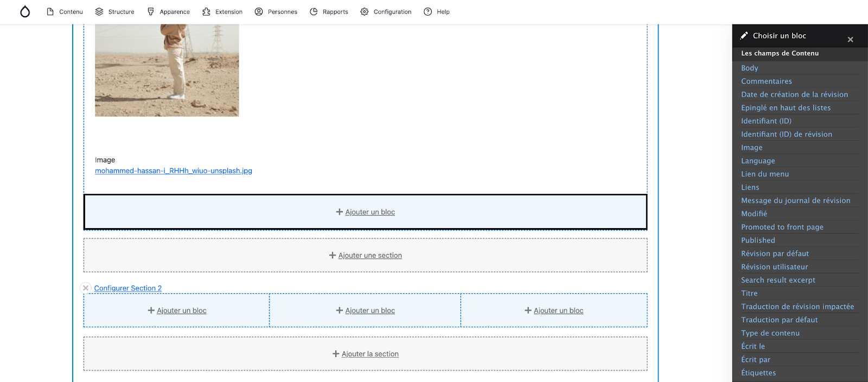The height and width of the screenshot is (382, 868).
Task: Click the Personnes user icon
Action: click(x=259, y=12)
